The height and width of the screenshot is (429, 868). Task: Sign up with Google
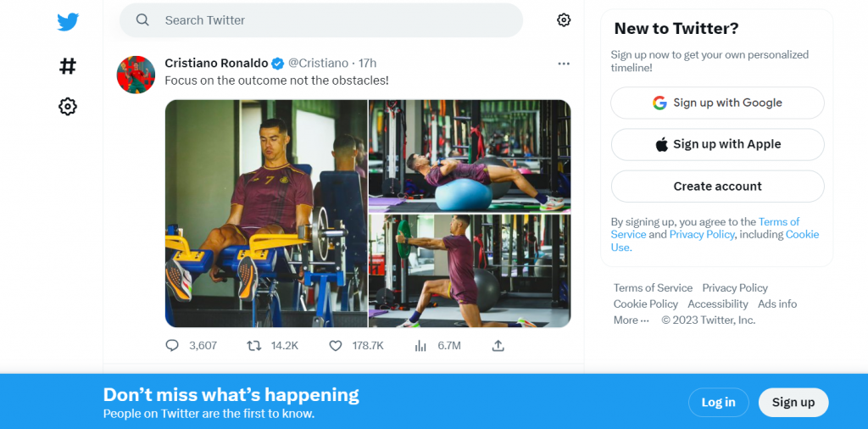(x=717, y=103)
